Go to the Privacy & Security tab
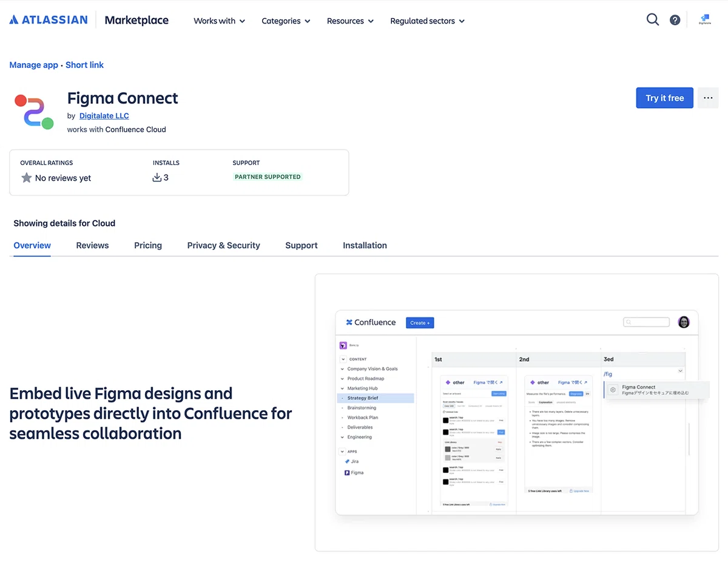The image size is (728, 565). click(x=223, y=245)
